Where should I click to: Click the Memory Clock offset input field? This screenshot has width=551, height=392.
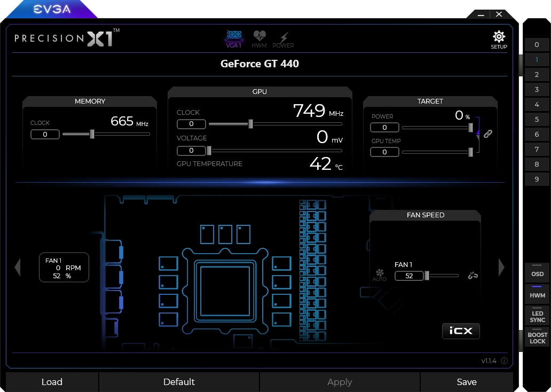pos(45,134)
